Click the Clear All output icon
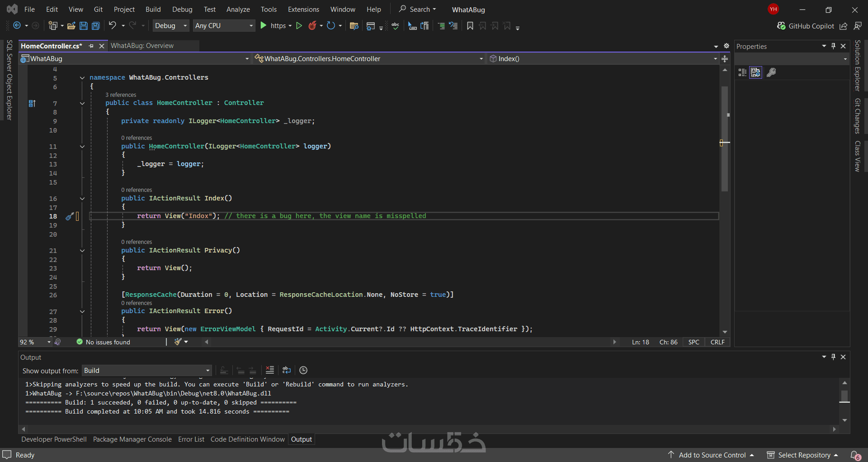The image size is (868, 462). [x=270, y=370]
